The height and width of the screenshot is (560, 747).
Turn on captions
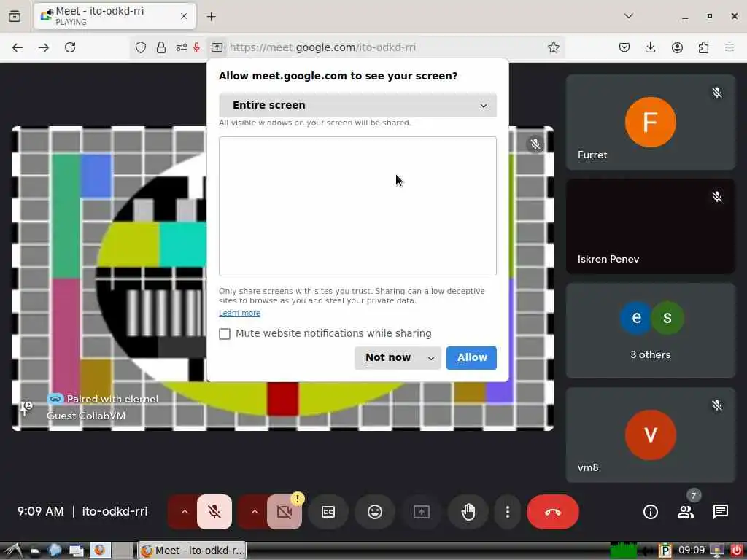(x=328, y=512)
